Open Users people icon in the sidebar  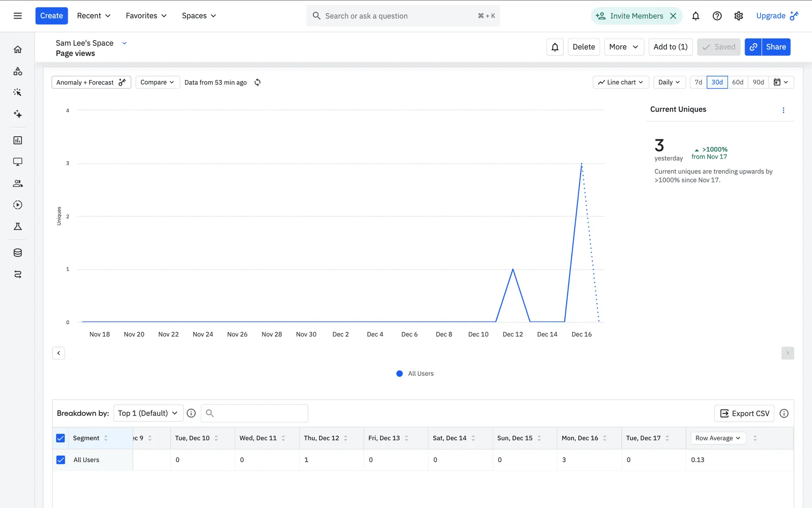18,183
